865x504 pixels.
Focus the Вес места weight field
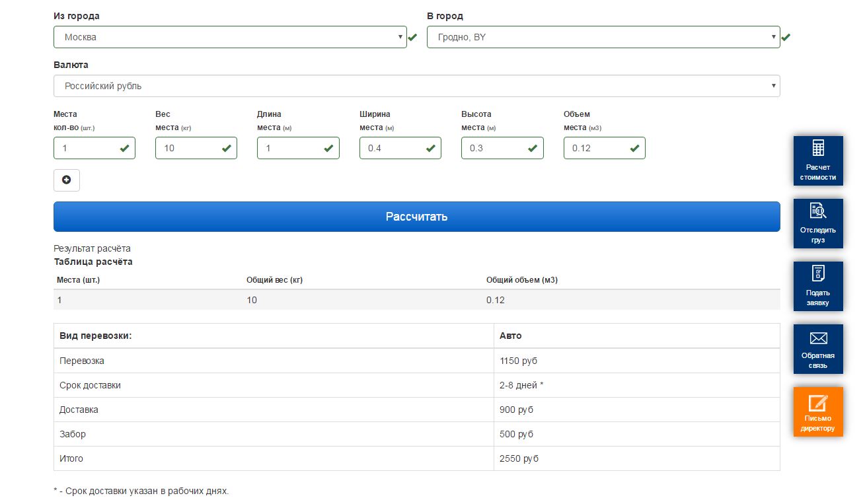coord(189,148)
